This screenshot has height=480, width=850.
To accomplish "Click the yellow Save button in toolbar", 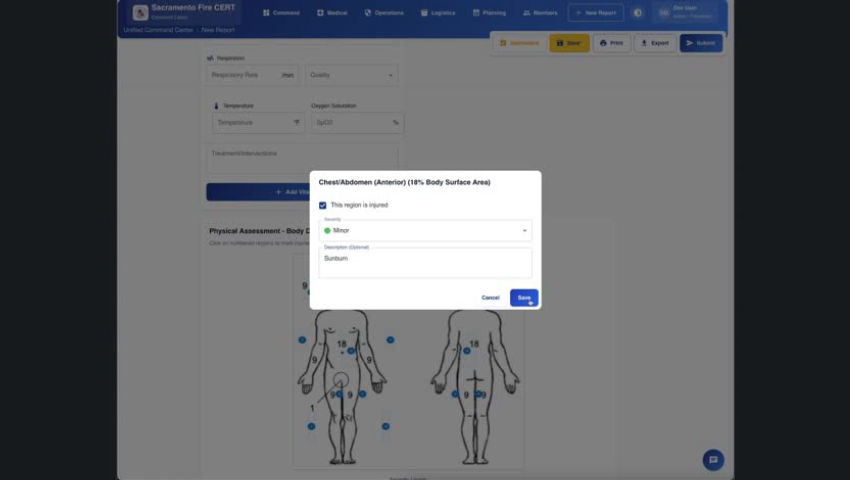I will 568,43.
